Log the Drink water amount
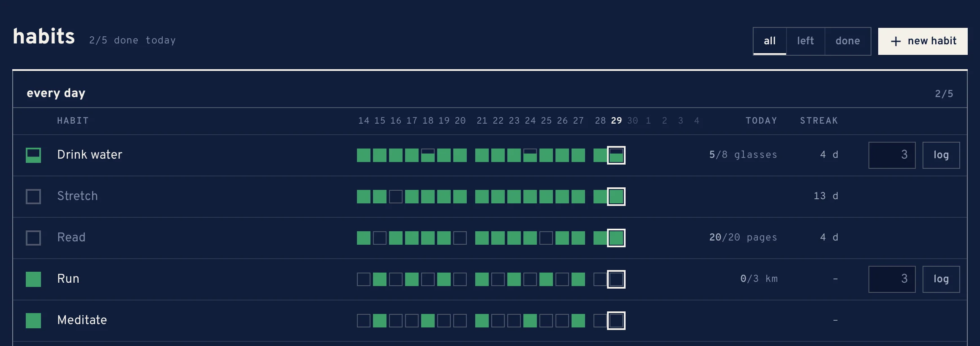Image resolution: width=980 pixels, height=346 pixels. (941, 155)
